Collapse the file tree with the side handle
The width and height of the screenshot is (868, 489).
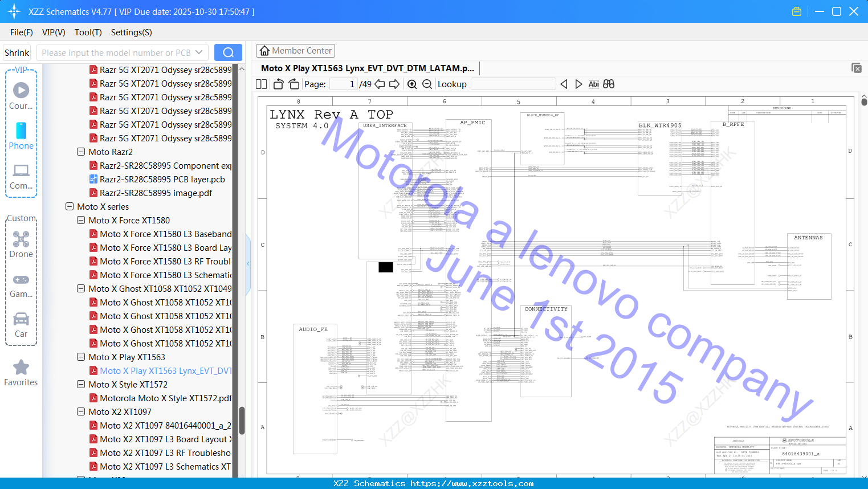[x=248, y=264]
